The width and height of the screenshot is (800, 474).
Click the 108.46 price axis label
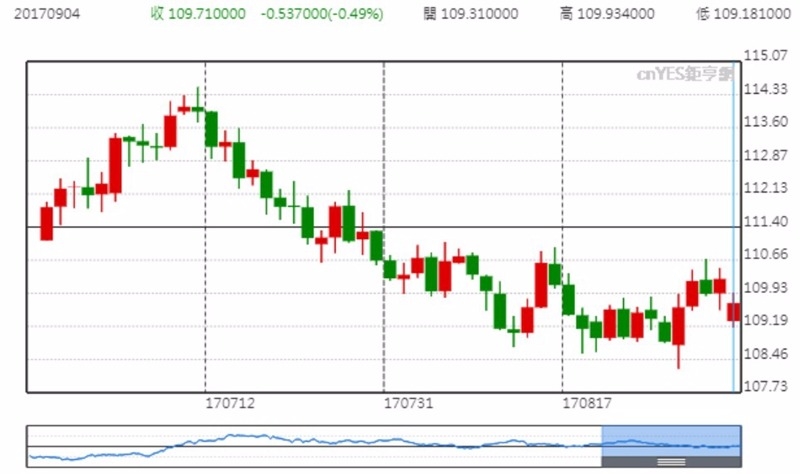765,354
